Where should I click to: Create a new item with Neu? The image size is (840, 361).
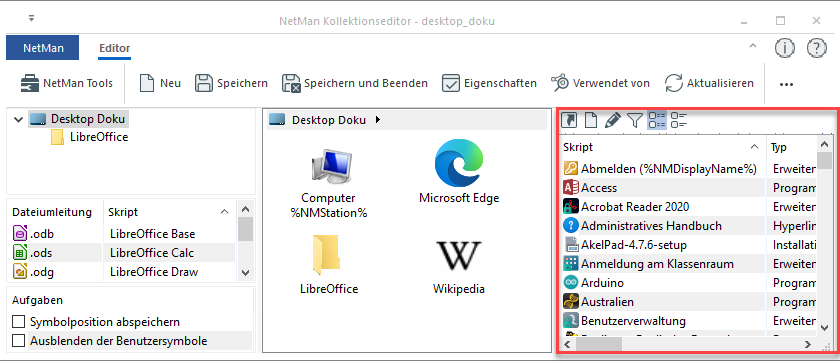pos(160,84)
